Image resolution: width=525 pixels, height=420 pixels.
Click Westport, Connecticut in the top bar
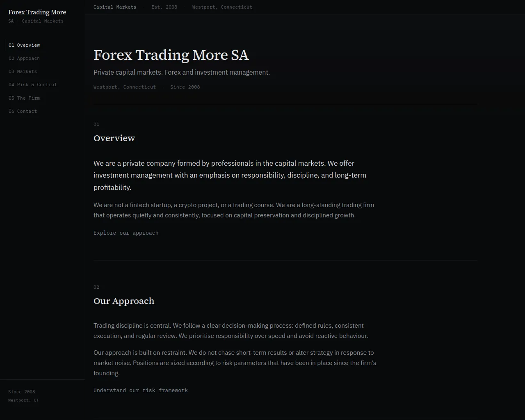[x=222, y=7]
